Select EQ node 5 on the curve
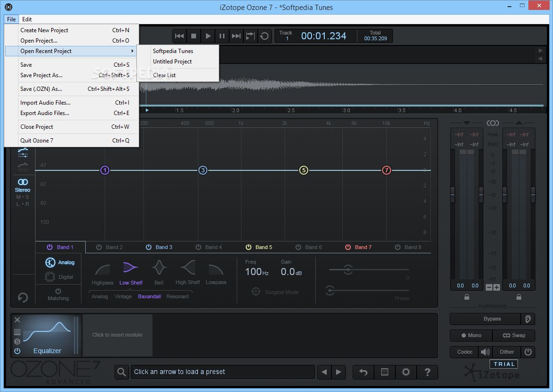Screen dimensions: 553x392 pyautogui.click(x=303, y=170)
